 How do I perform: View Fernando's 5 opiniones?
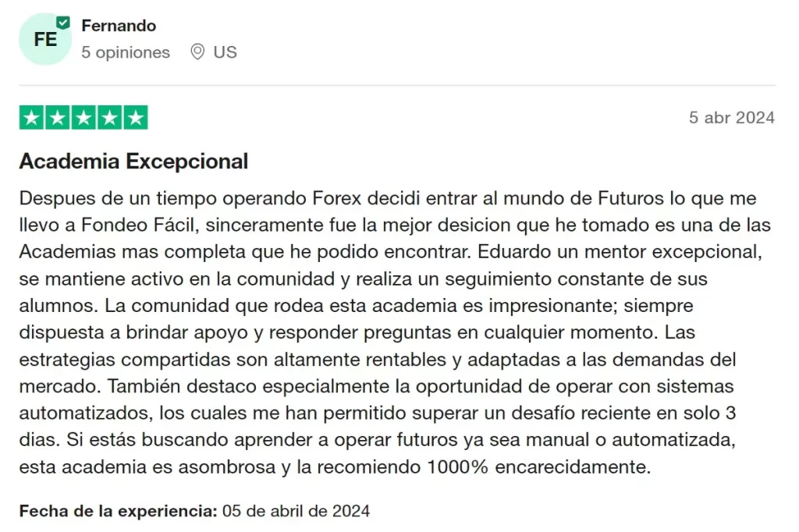(126, 52)
